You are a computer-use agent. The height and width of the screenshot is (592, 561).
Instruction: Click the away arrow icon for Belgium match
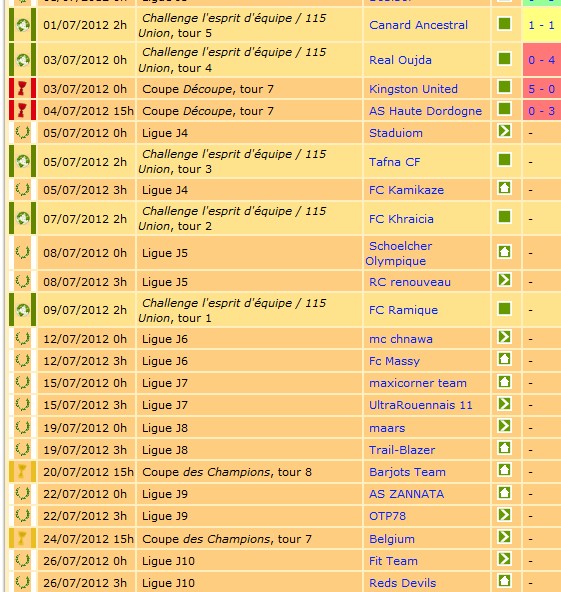pyautogui.click(x=504, y=536)
